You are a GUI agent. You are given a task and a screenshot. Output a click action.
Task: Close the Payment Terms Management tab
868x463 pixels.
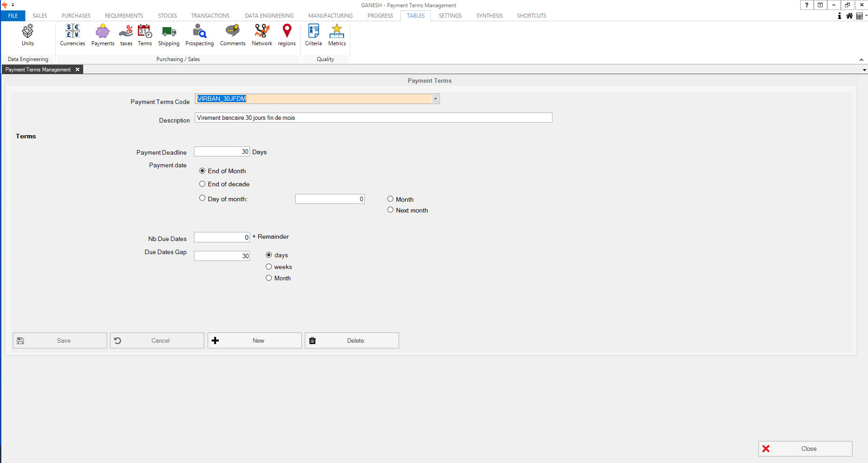78,70
